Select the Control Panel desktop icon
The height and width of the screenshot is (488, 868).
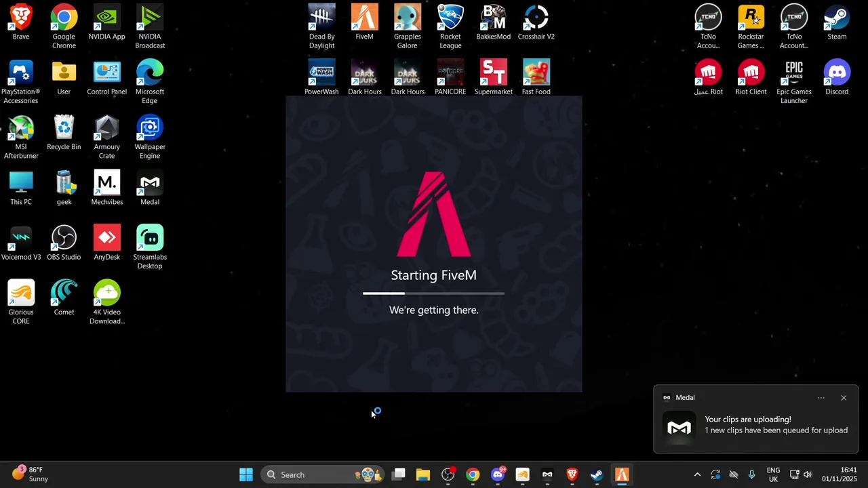point(106,77)
